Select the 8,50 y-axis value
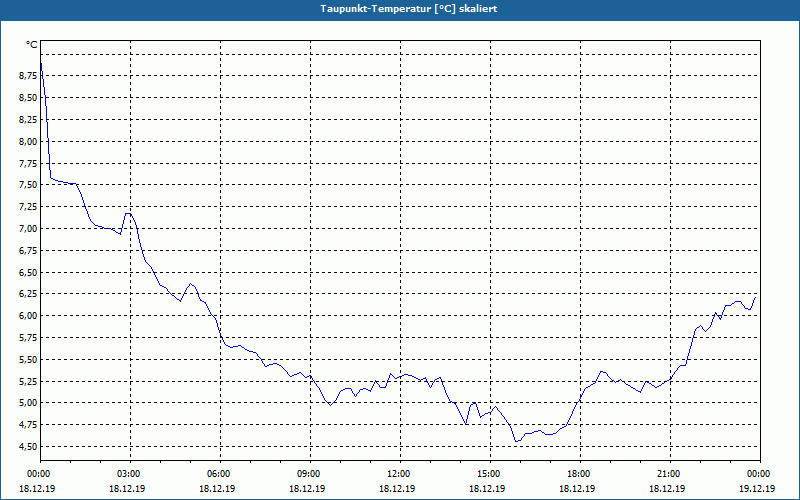 tap(28, 97)
